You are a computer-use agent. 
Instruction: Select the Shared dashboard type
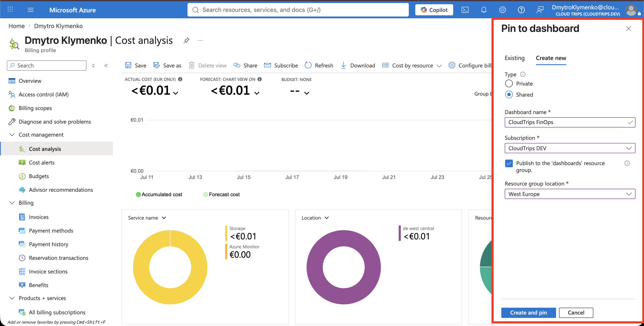pos(509,94)
